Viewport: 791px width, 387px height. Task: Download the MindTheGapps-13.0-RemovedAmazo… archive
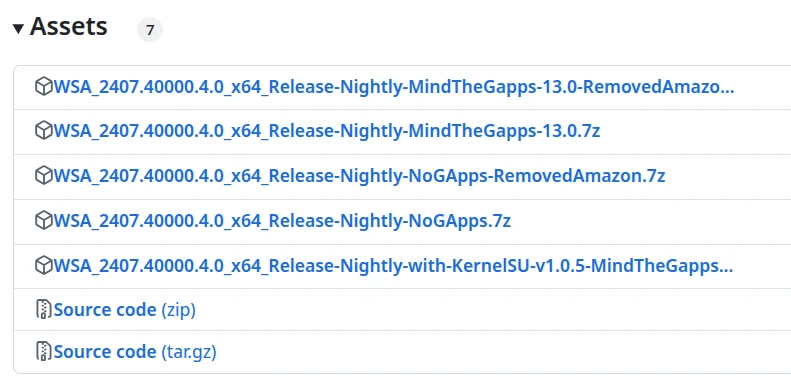coord(394,87)
